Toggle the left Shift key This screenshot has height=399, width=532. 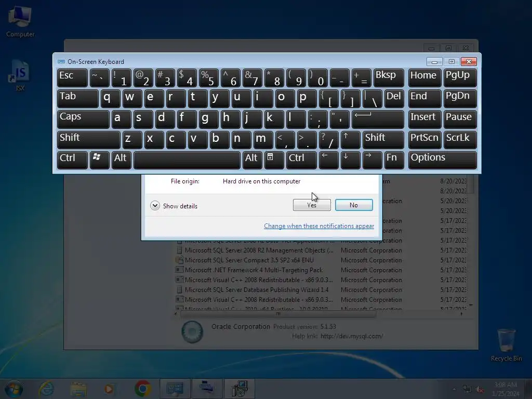click(88, 140)
